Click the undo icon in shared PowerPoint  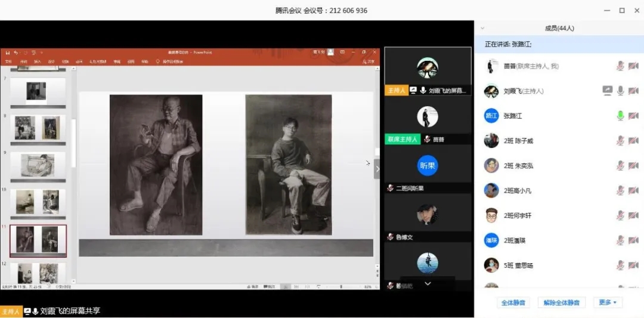pyautogui.click(x=16, y=53)
